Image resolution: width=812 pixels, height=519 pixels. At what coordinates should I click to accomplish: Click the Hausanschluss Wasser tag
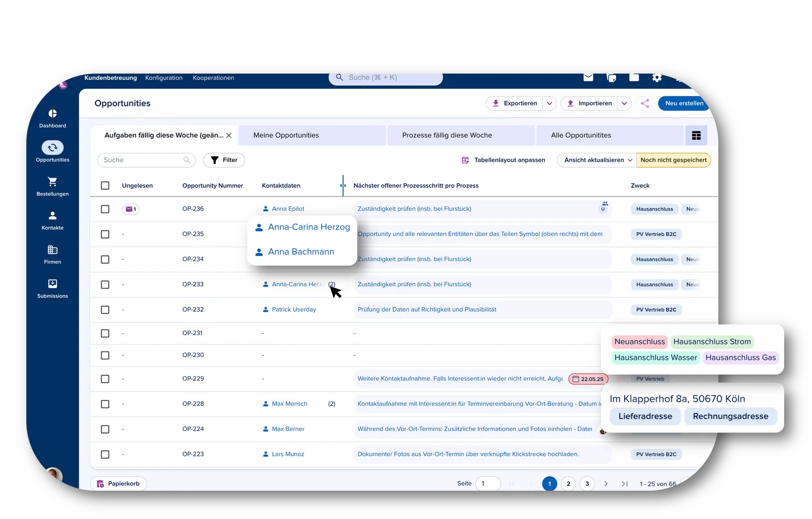(656, 358)
